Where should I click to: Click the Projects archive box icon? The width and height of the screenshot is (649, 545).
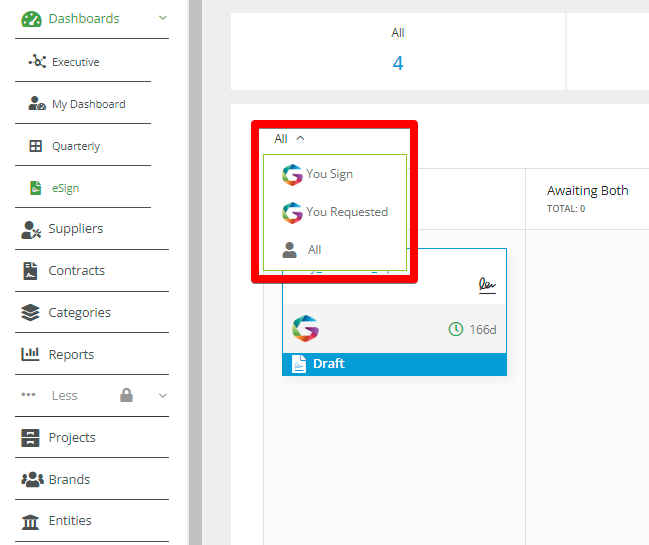click(30, 438)
